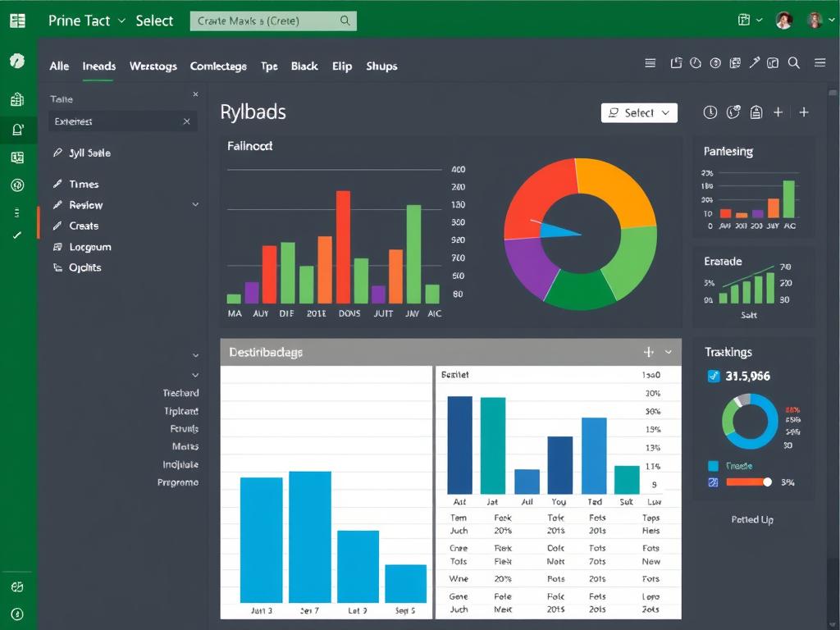Screen dimensions: 840x630
Task: Click the first plus icon in Rylbads header
Action: pyautogui.click(x=778, y=112)
